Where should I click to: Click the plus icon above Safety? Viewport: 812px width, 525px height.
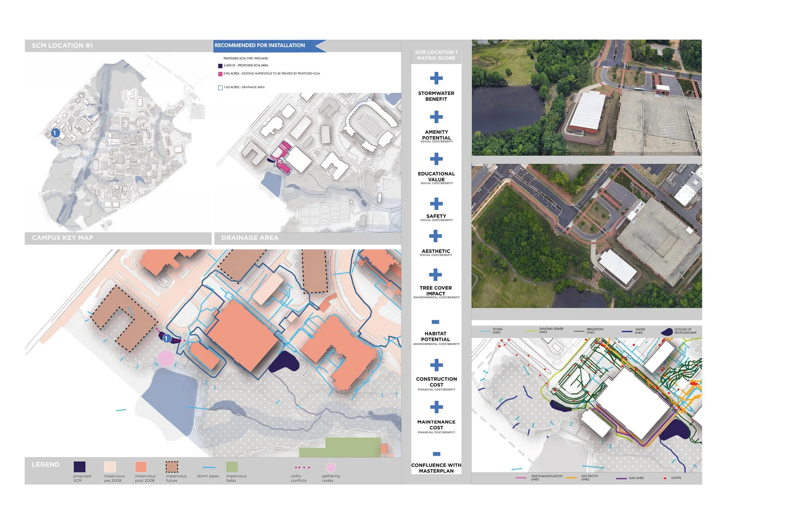point(436,204)
